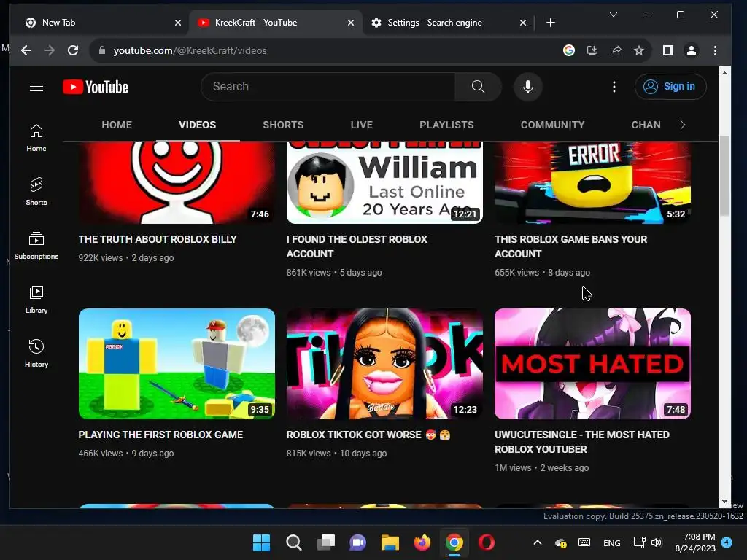Click the page vertical scrollbar thumb

pyautogui.click(x=724, y=175)
